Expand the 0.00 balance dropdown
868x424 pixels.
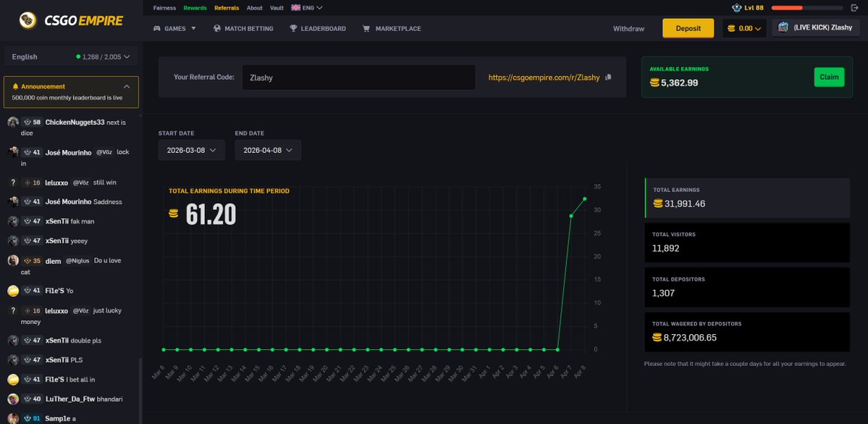pyautogui.click(x=744, y=28)
